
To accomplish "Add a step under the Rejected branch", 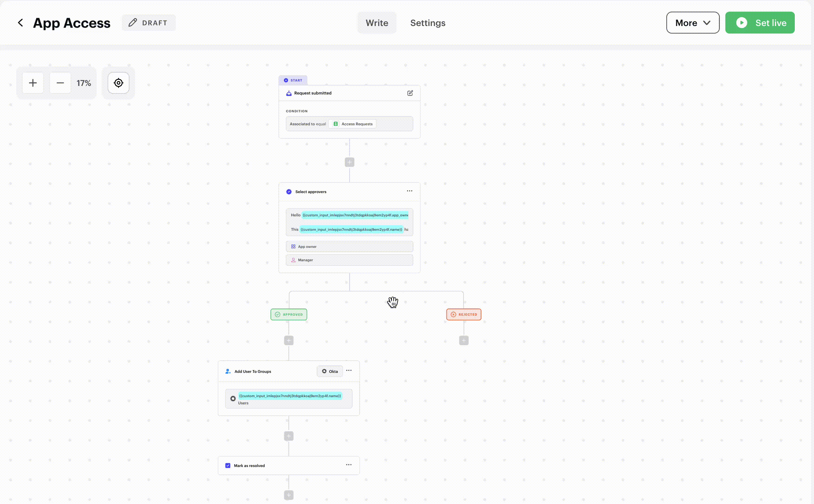I will [x=464, y=340].
